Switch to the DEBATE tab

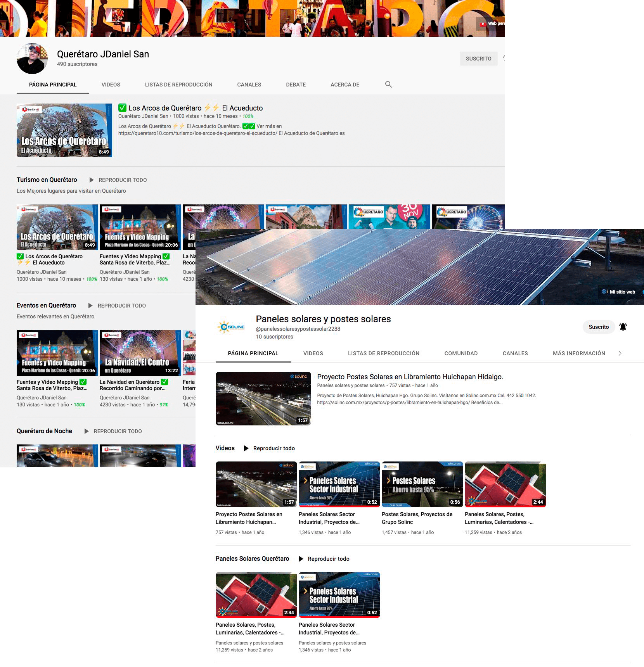[x=296, y=85]
